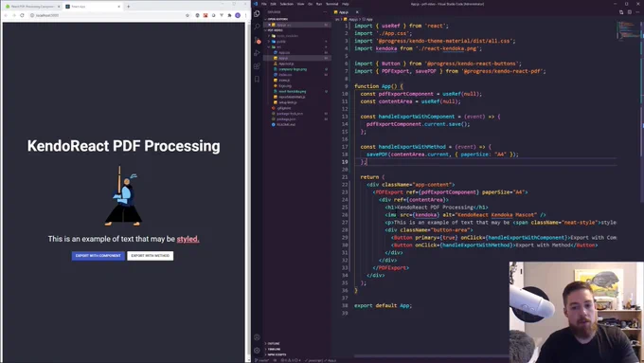Expand the public folder
The height and width of the screenshot is (363, 644).
tap(297, 42)
